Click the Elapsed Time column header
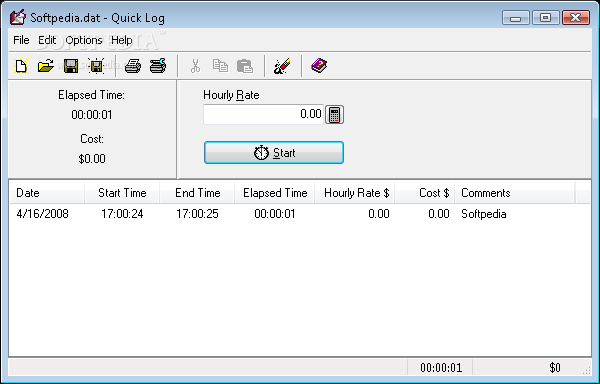This screenshot has width=600, height=384. point(275,193)
